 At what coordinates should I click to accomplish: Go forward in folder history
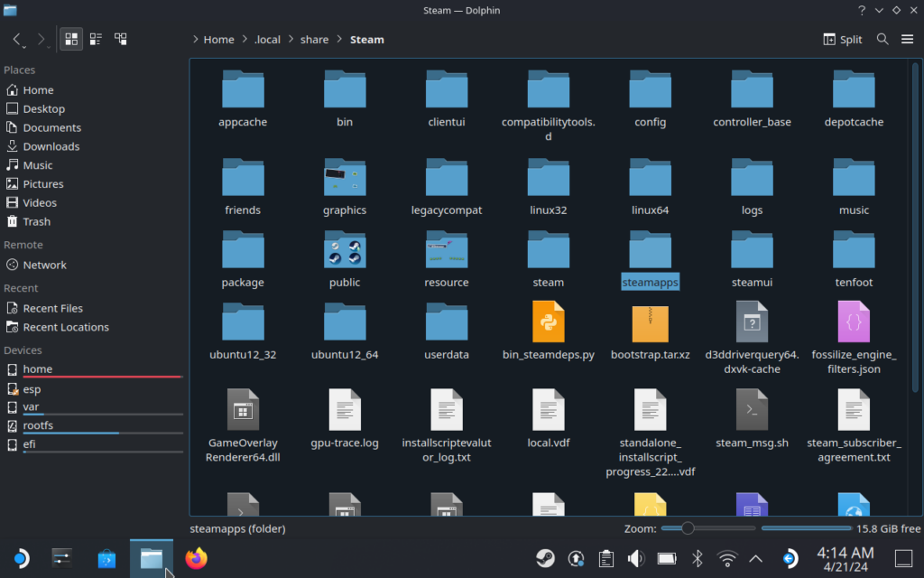point(42,40)
